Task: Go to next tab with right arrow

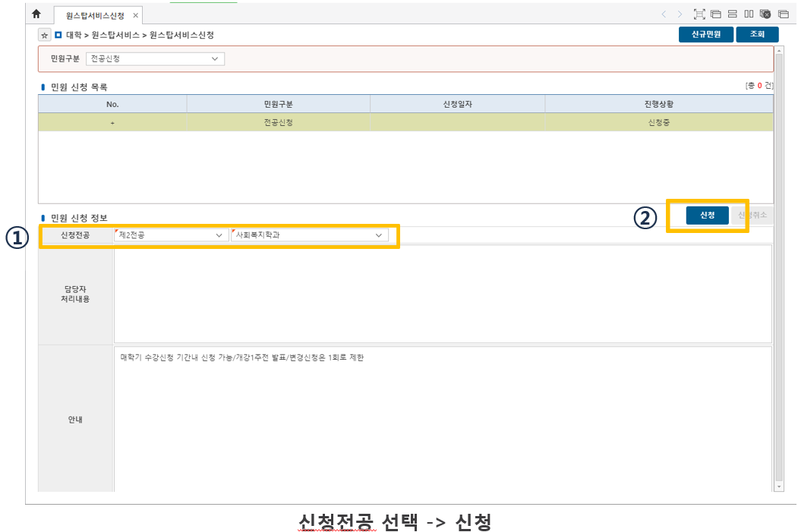Action: tap(680, 14)
